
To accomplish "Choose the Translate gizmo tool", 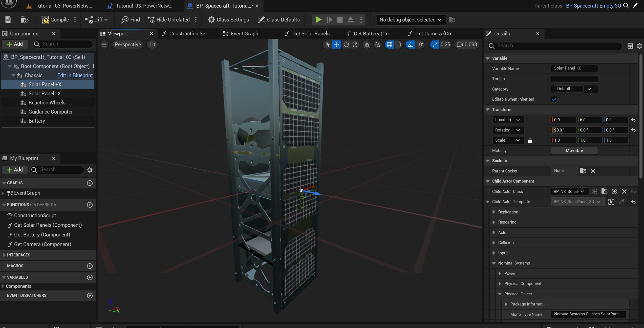I will tap(337, 45).
